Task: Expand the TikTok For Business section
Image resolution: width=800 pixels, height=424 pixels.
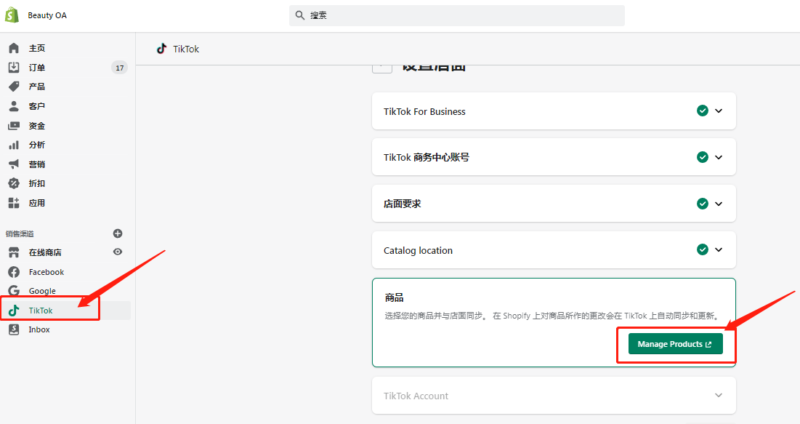Action: click(x=719, y=111)
